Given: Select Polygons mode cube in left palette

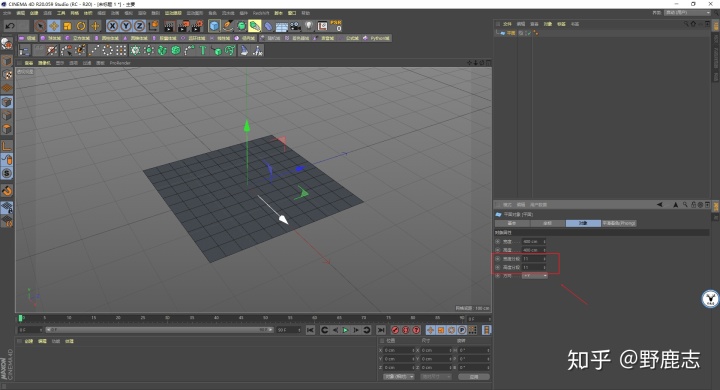Looking at the screenshot, I should click(x=6, y=130).
